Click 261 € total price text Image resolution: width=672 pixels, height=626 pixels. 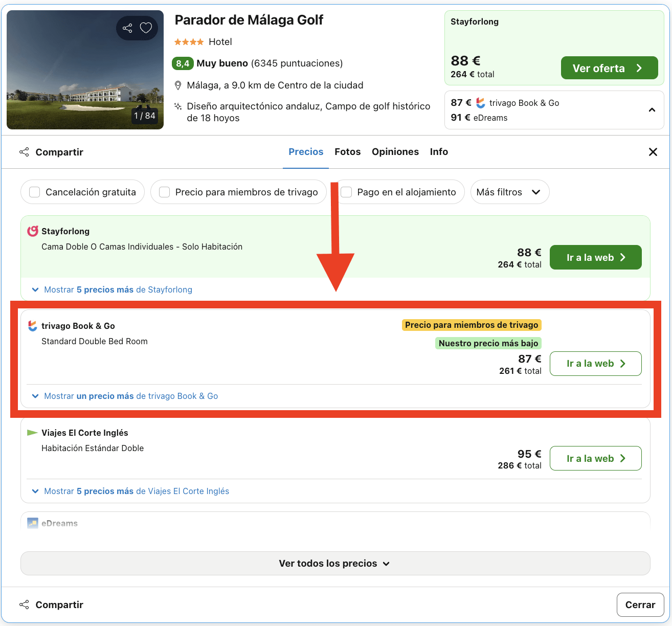click(x=520, y=371)
